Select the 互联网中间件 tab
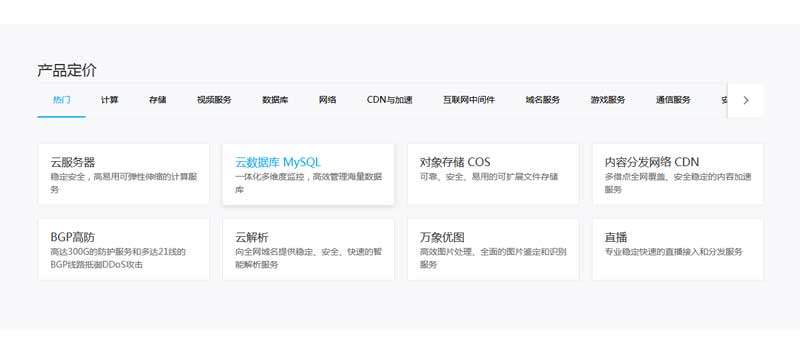800x363 pixels. [x=469, y=100]
